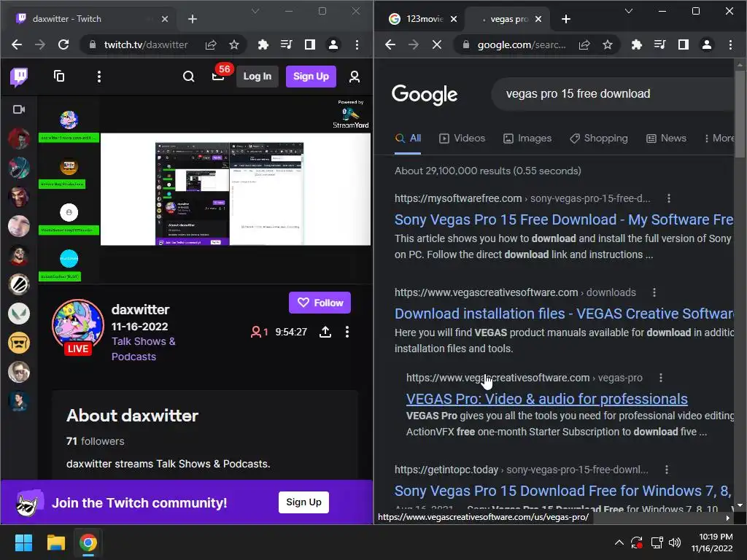This screenshot has width=747, height=560.
Task: Open the volume control in system tray
Action: [x=675, y=542]
